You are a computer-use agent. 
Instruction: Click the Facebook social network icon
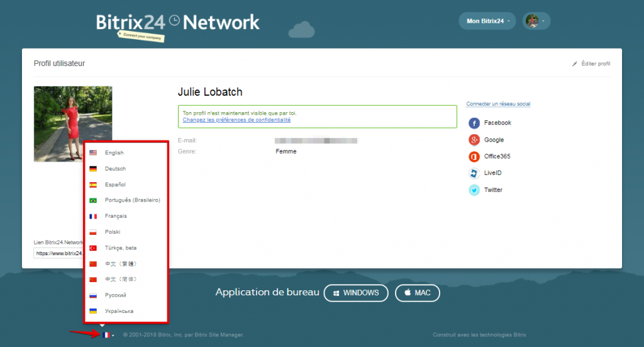point(474,123)
